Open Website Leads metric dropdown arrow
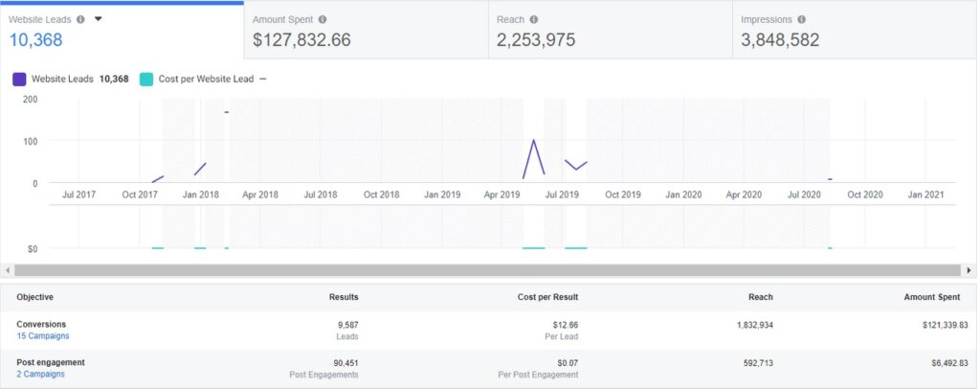This screenshot has height=389, width=980. click(99, 19)
